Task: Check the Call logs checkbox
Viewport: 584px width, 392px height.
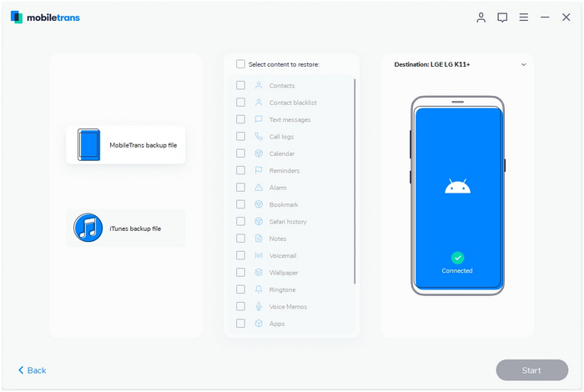Action: [240, 136]
